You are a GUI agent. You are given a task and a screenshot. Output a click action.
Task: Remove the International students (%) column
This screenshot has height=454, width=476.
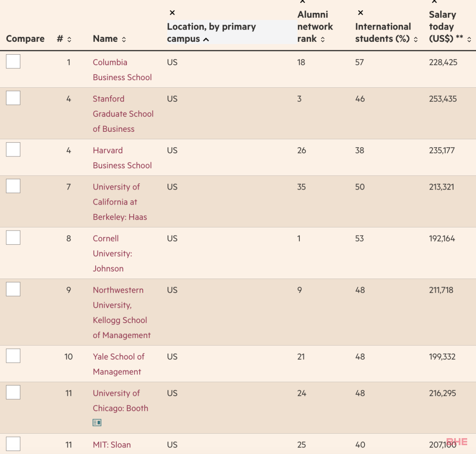[361, 13]
